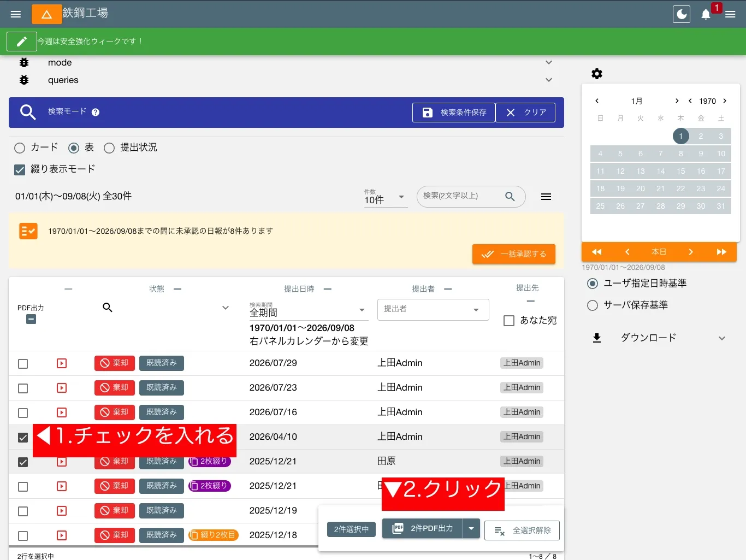Go to previous month in calendar

coord(597,101)
